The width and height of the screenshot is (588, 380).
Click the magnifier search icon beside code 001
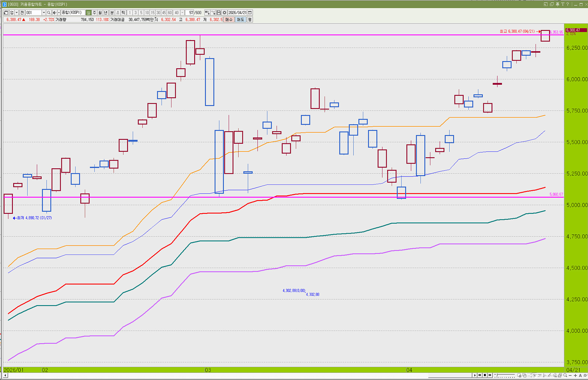click(49, 13)
